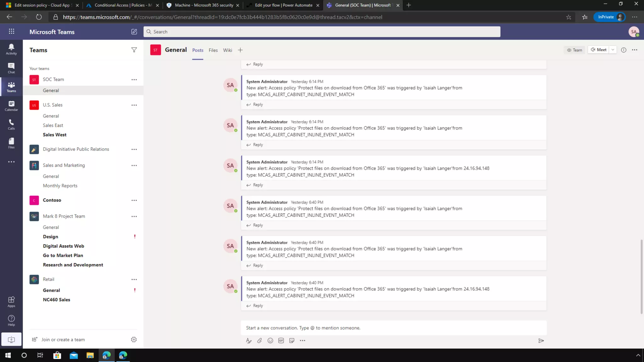Open File Explorer from taskbar

point(90,355)
